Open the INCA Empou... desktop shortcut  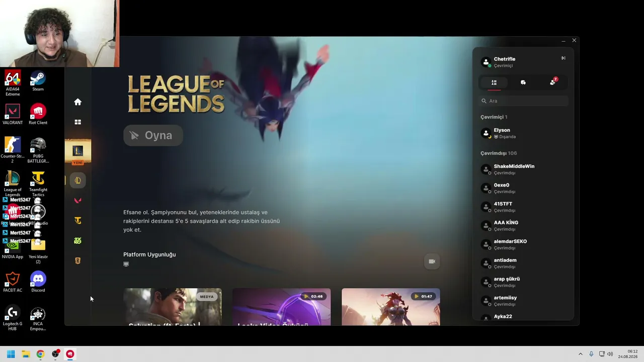pos(38,318)
